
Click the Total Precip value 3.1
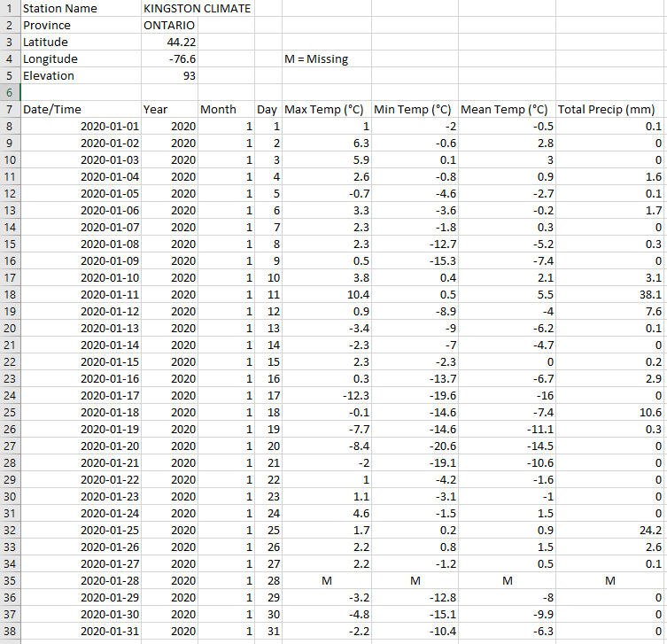pos(611,278)
